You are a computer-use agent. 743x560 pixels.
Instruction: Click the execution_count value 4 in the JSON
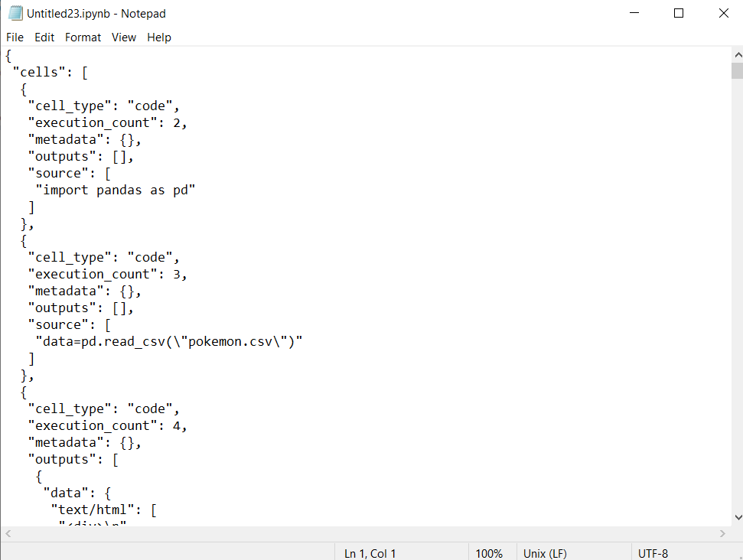coord(178,425)
